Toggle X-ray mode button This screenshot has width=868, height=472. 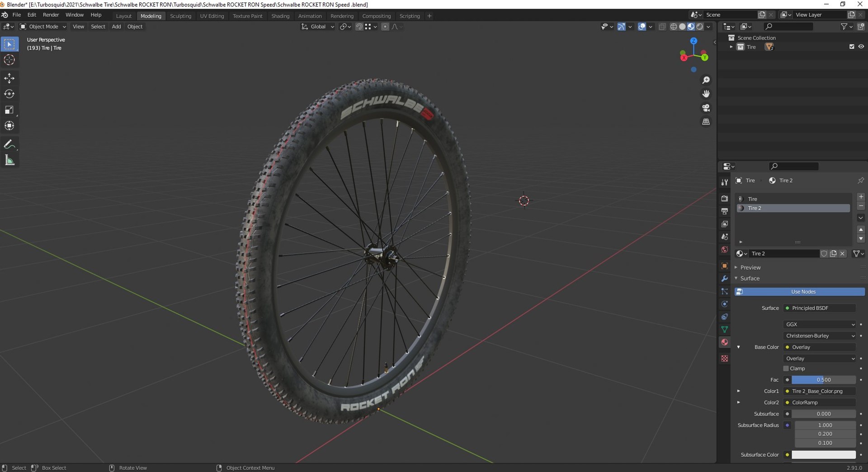(662, 27)
